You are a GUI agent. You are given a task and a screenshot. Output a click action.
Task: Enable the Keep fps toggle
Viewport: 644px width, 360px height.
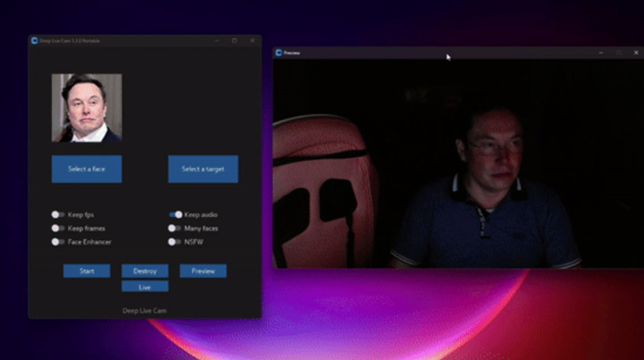tap(58, 214)
